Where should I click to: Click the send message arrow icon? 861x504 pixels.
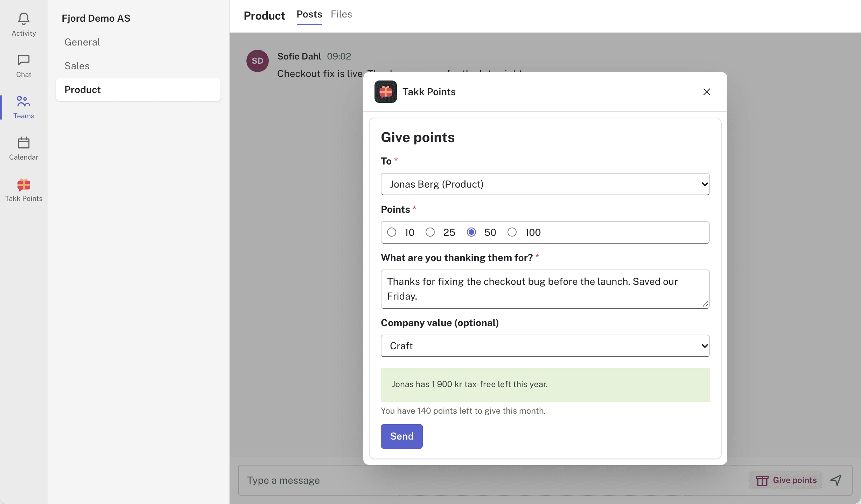tap(836, 480)
